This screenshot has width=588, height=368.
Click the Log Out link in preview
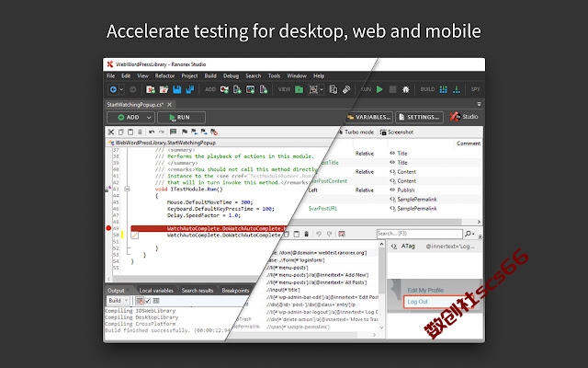point(417,302)
